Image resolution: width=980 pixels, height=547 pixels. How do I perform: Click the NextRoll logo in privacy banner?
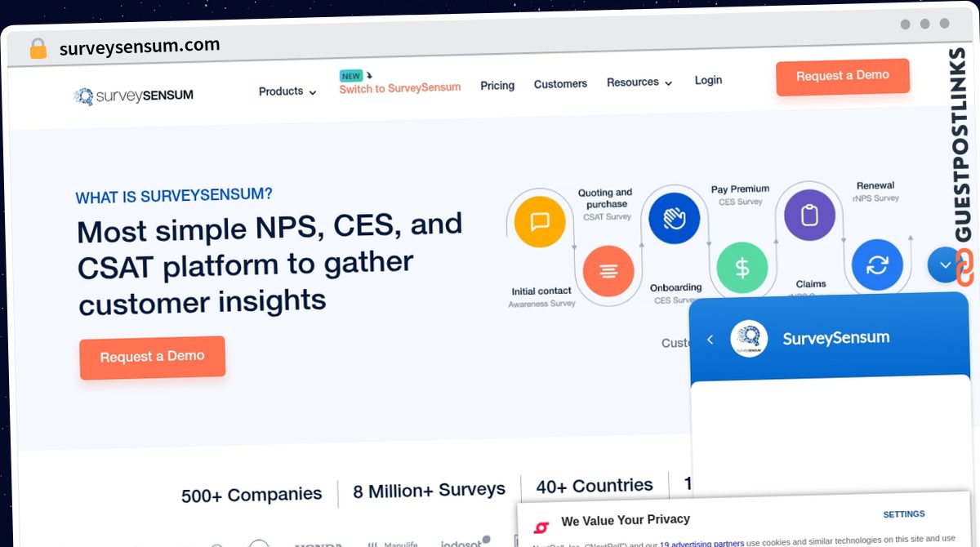point(541,527)
